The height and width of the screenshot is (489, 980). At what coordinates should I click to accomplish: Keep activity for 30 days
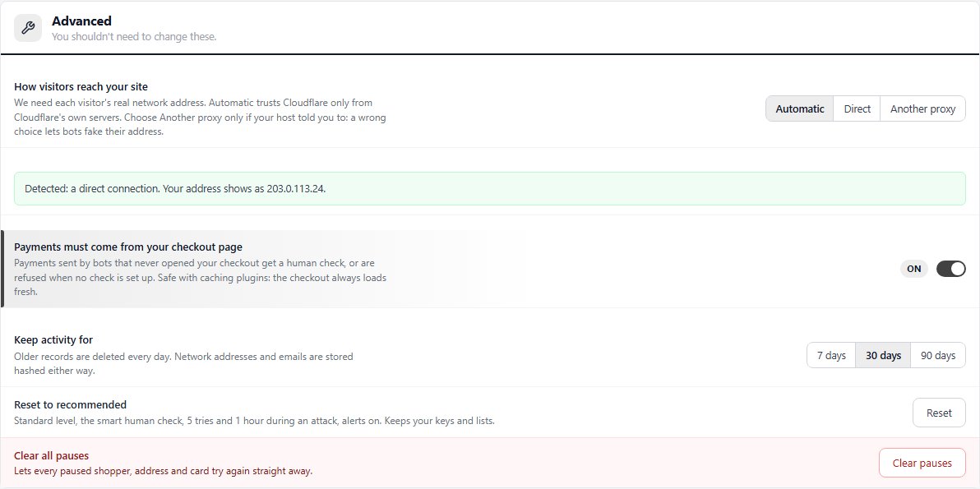(883, 355)
